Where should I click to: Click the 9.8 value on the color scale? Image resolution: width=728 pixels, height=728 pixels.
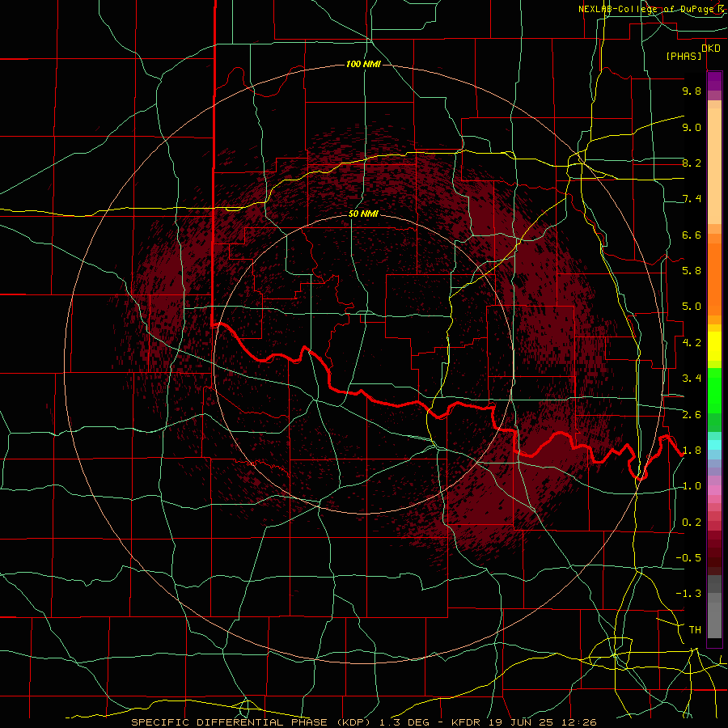pyautogui.click(x=692, y=91)
